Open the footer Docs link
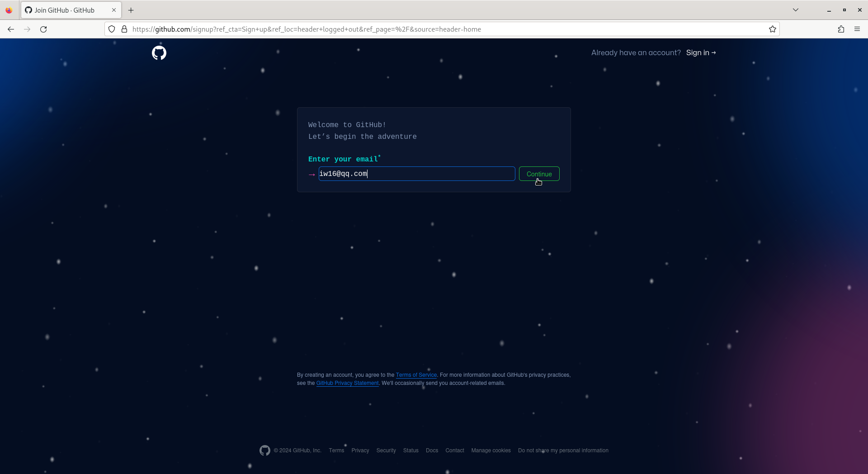Image resolution: width=868 pixels, height=474 pixels. [432, 450]
